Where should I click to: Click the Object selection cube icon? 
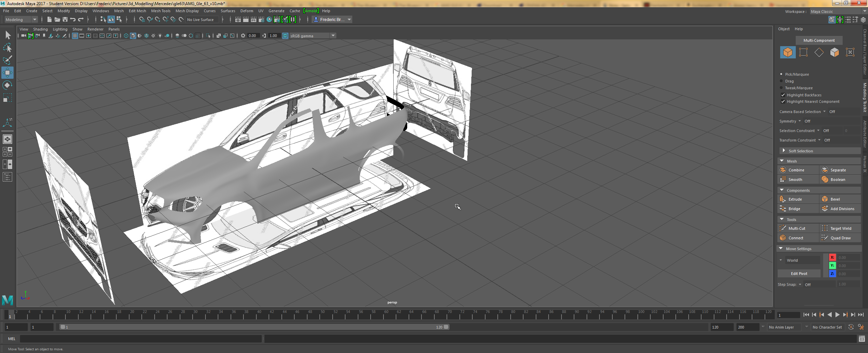(787, 52)
